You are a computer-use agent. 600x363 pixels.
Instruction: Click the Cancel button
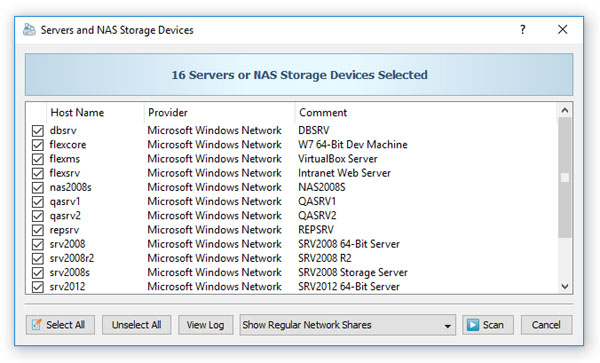pos(546,325)
